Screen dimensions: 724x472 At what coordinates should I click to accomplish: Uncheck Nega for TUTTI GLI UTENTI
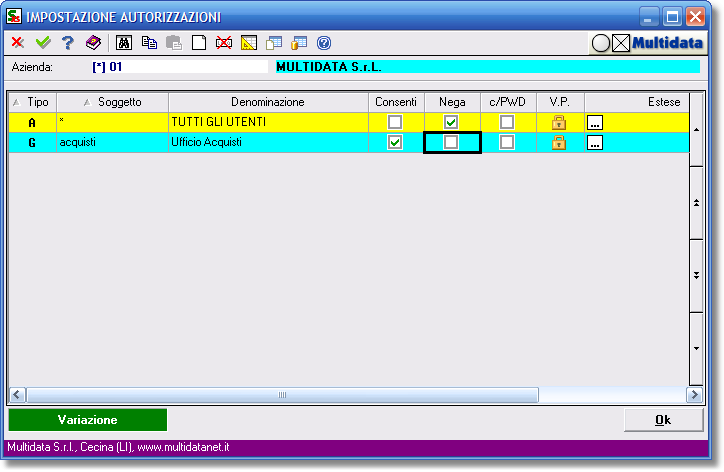[451, 122]
